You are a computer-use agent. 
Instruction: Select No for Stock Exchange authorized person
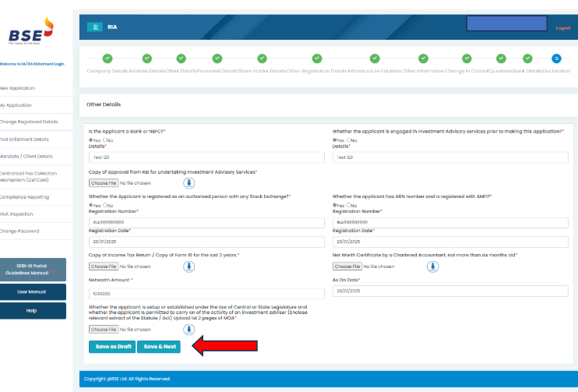[x=107, y=205]
